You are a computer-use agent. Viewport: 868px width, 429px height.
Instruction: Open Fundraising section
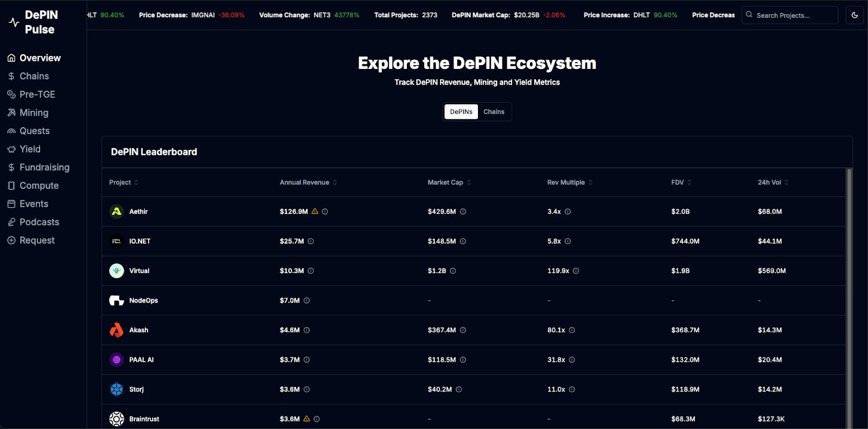pos(39,167)
